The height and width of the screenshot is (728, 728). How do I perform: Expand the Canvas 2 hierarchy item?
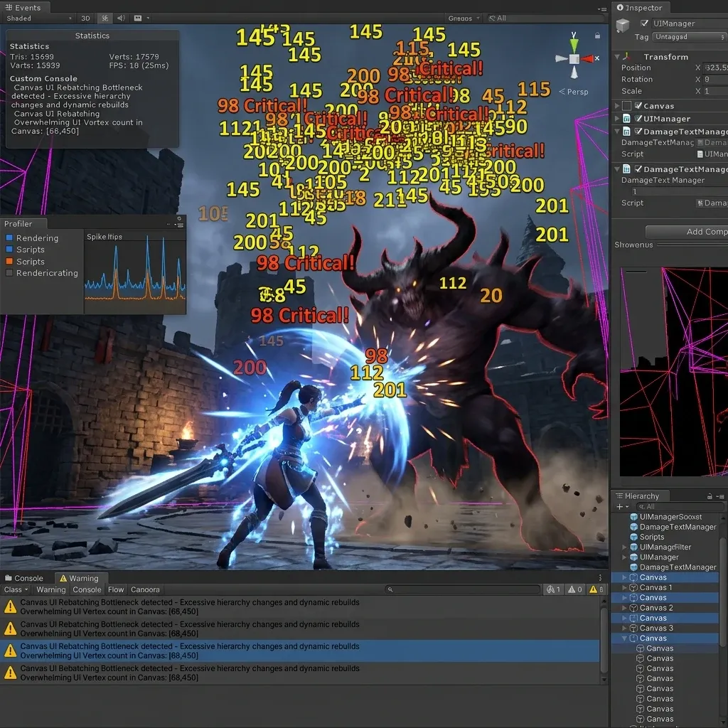click(x=624, y=608)
